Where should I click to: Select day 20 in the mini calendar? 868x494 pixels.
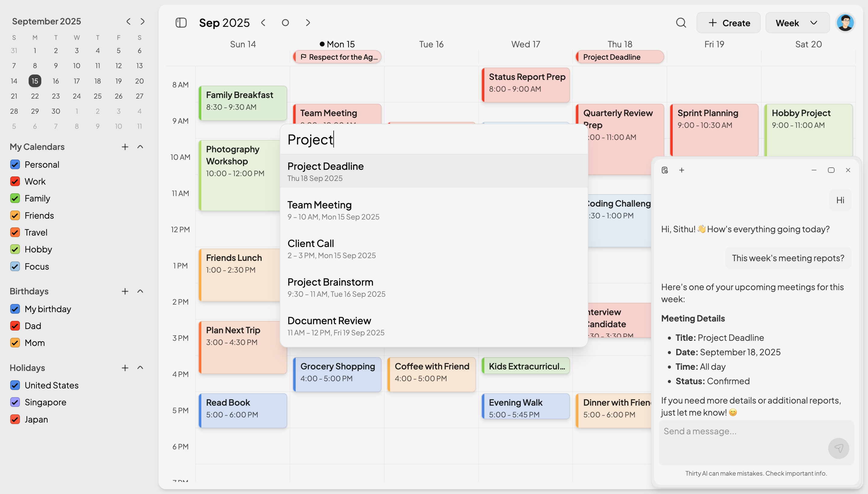point(139,81)
